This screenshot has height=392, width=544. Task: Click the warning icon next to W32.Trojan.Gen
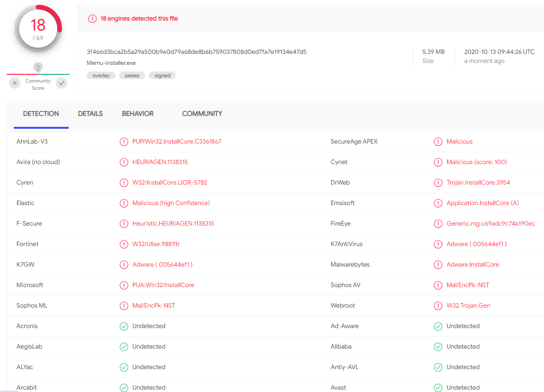(x=438, y=306)
